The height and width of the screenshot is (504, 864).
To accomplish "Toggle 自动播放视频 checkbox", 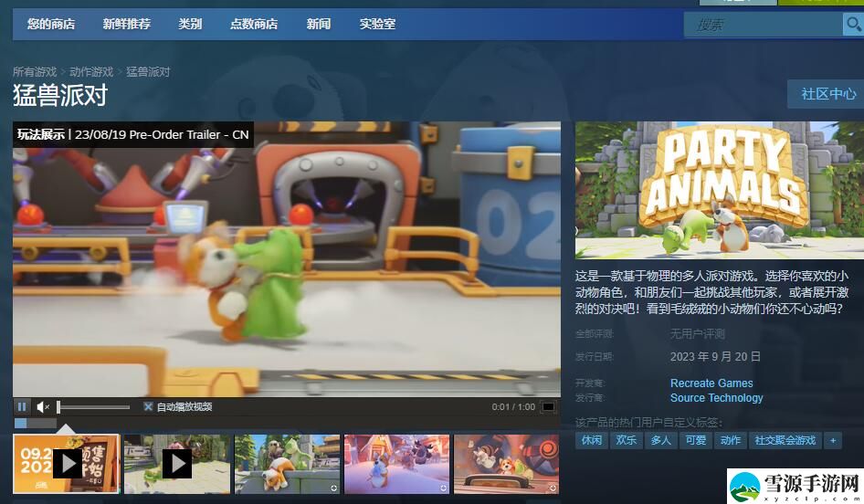I will [x=148, y=406].
